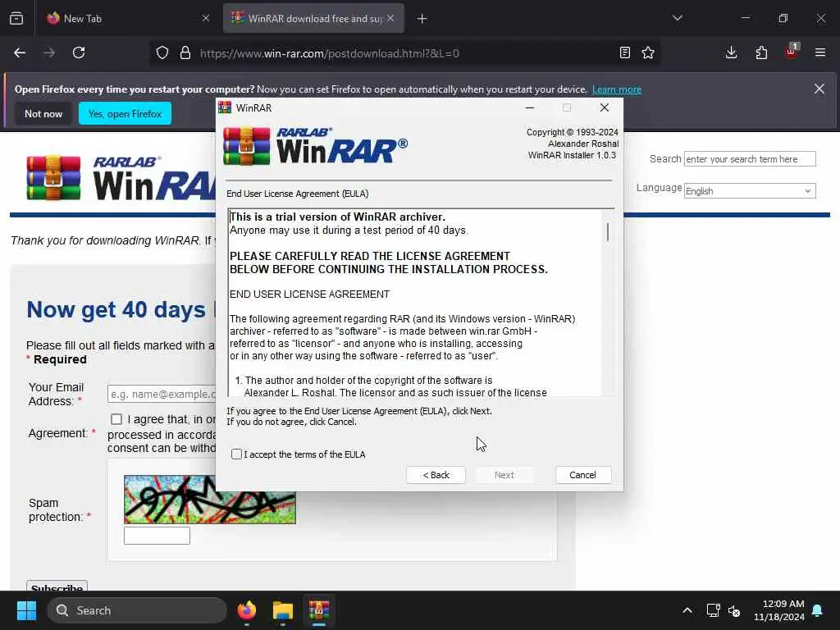Click the site security padlock icon

pos(185,52)
